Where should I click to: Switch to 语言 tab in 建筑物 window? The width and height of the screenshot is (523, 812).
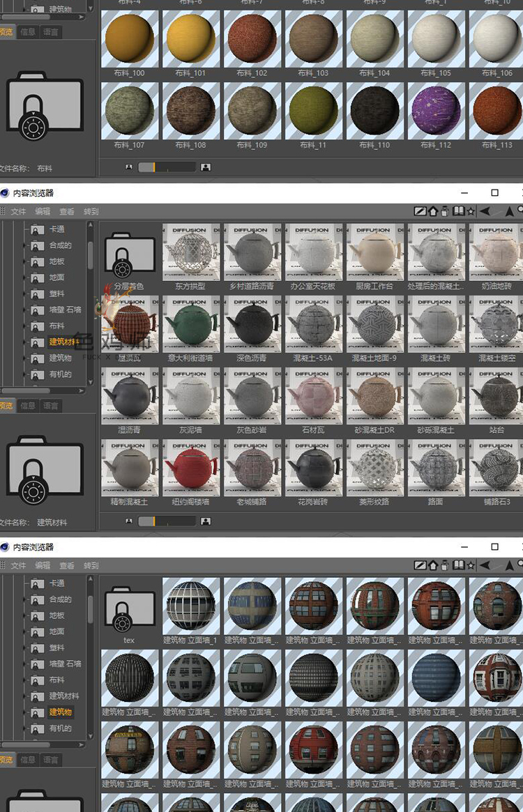(51, 760)
